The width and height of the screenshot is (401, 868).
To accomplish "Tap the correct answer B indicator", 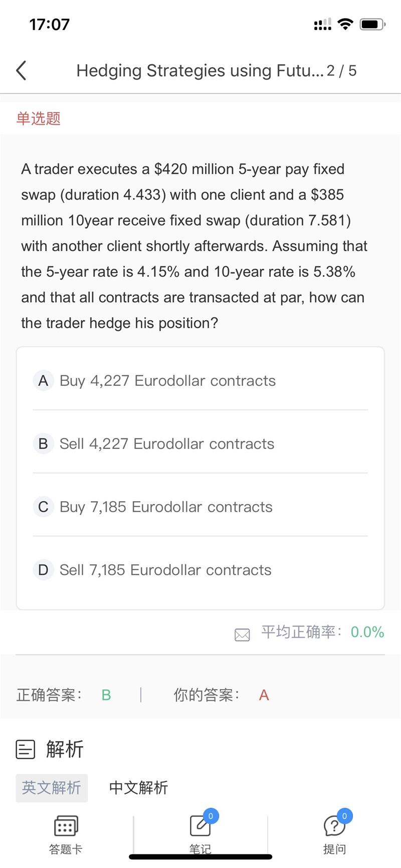I will point(106,695).
